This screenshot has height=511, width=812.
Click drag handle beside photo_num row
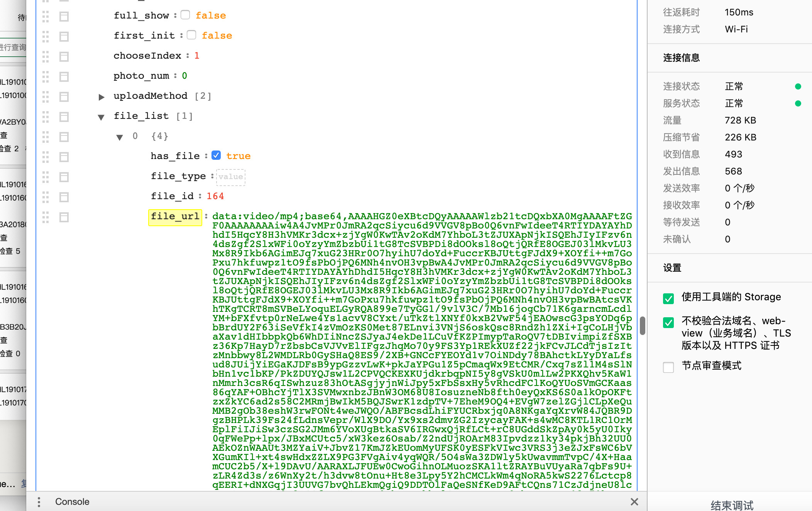point(46,76)
